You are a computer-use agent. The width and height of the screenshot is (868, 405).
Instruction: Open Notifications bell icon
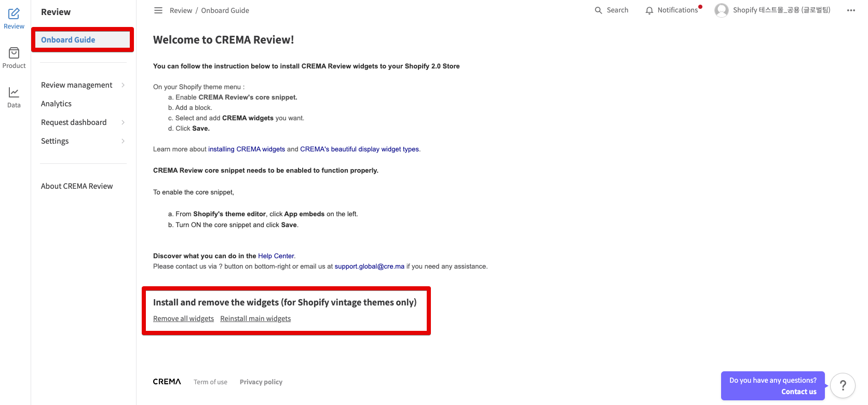click(649, 10)
